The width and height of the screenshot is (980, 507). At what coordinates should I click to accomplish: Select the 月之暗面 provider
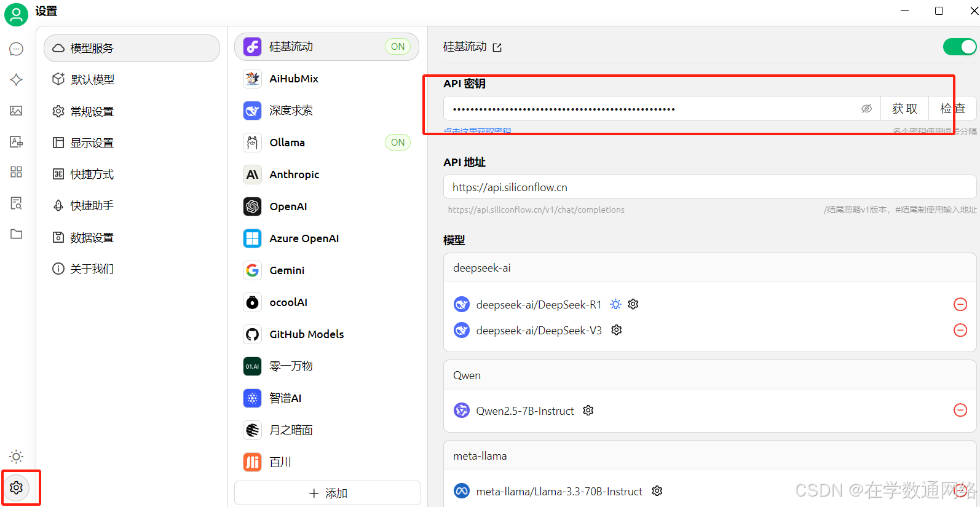coord(326,430)
